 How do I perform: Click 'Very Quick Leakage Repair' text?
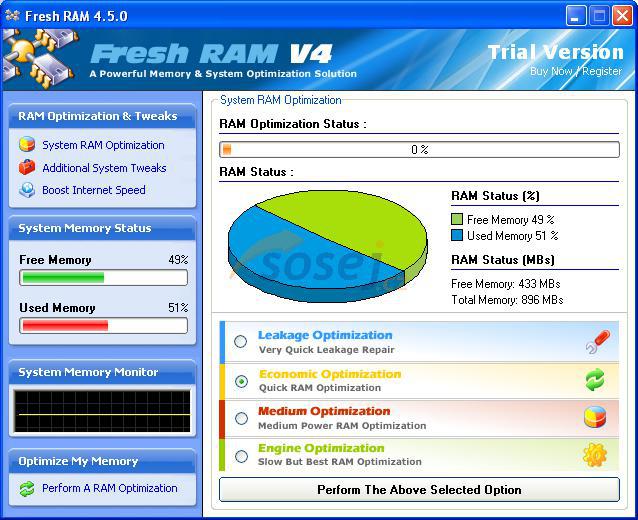tap(327, 350)
